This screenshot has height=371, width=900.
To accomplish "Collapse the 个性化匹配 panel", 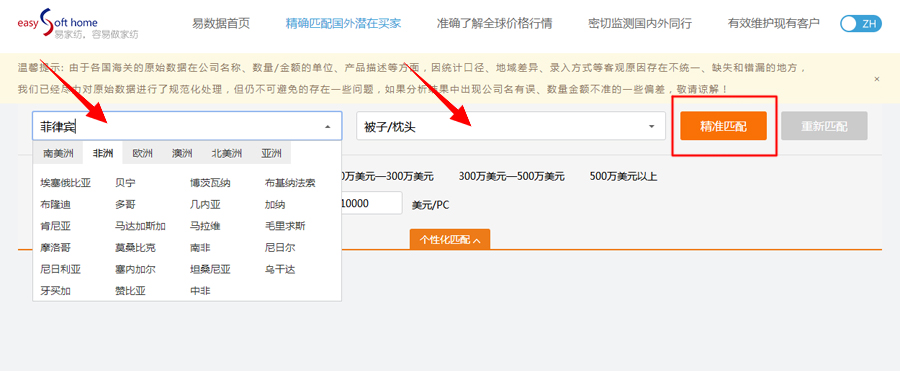I will (x=449, y=239).
